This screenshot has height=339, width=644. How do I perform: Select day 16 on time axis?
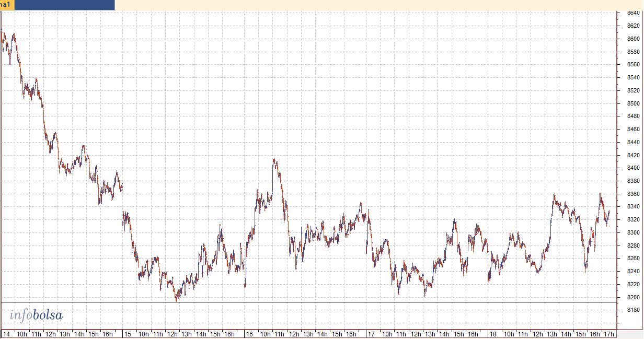[x=249, y=334]
